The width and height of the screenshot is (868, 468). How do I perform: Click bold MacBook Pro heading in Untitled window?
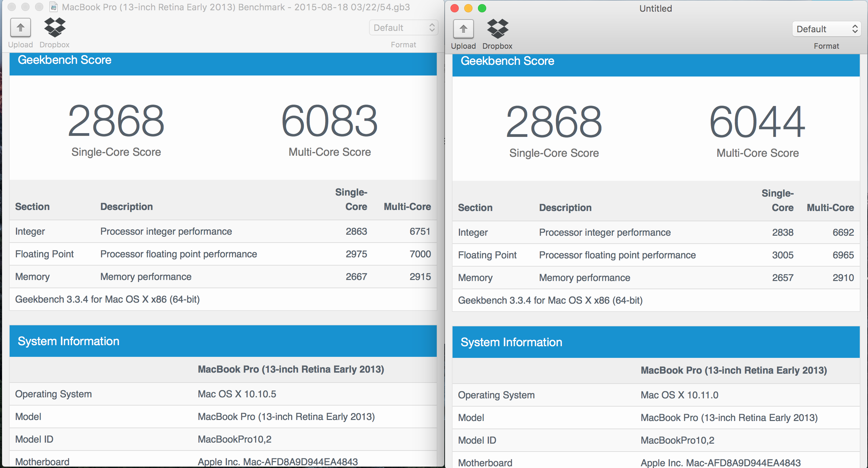click(734, 370)
